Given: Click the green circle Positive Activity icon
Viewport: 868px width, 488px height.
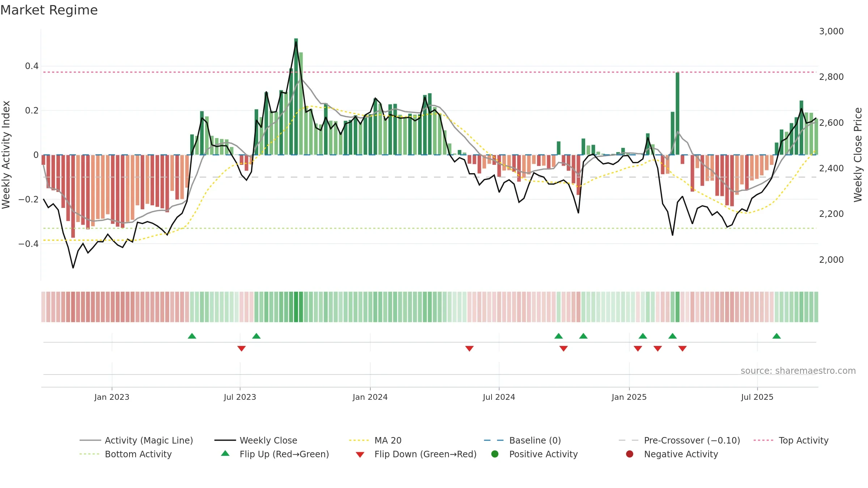Looking at the screenshot, I should 495,454.
